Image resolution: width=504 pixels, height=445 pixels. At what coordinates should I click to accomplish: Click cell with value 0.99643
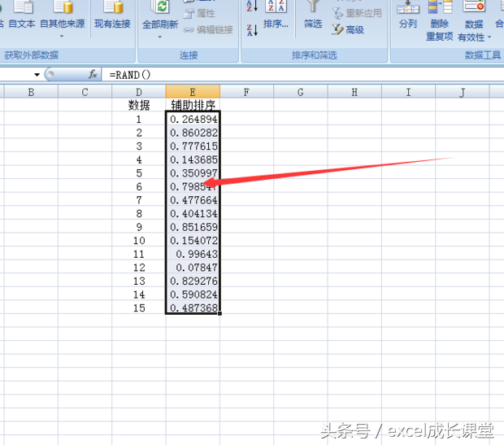pyautogui.click(x=193, y=254)
